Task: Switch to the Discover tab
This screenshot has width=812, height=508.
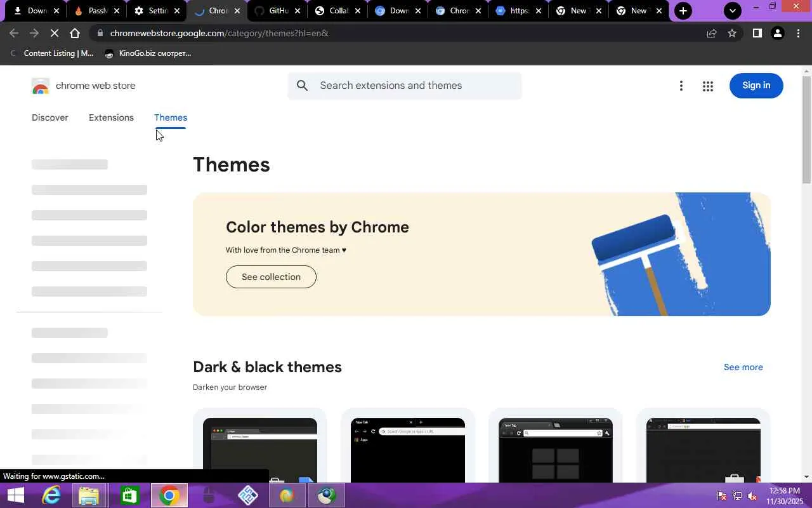Action: click(50, 117)
